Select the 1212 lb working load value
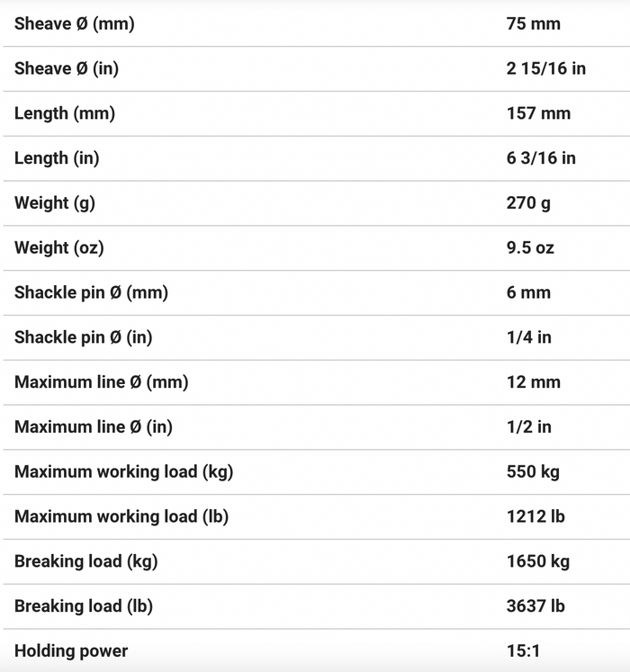Viewport: 630px width, 672px height. click(x=535, y=516)
